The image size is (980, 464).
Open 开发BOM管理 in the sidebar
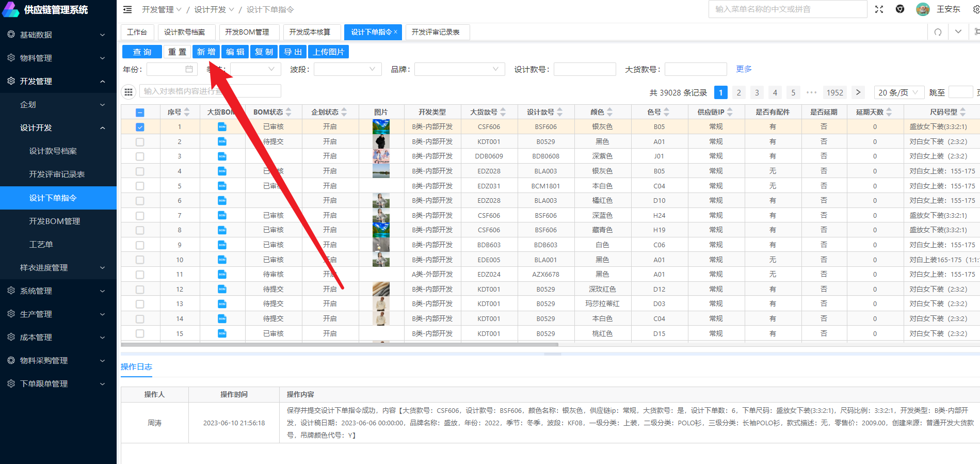coord(55,221)
